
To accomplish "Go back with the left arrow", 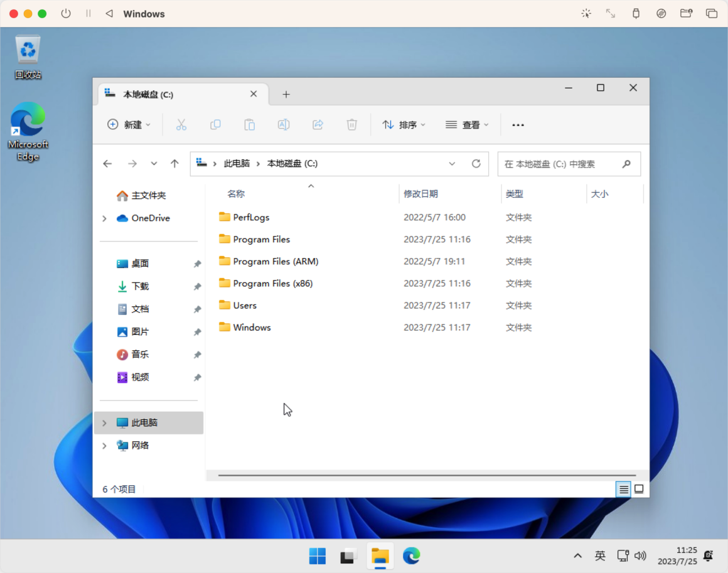I will [x=108, y=163].
